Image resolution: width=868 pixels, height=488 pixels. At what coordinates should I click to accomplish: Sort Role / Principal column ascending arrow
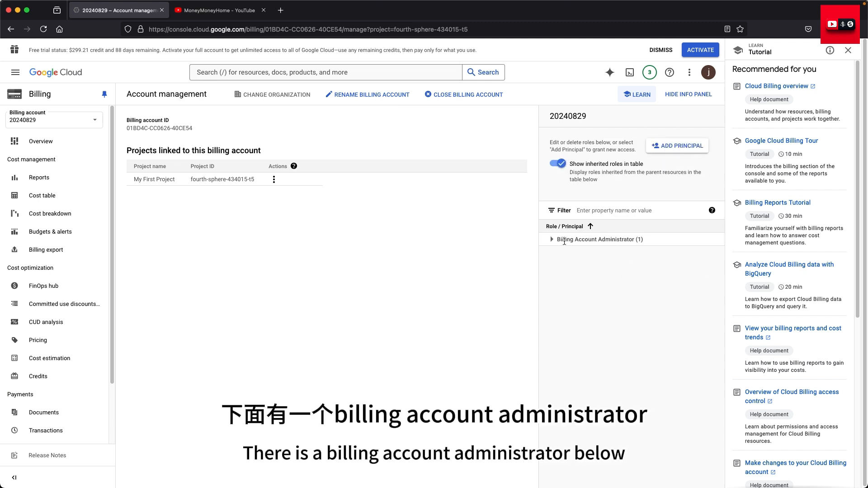click(x=590, y=226)
